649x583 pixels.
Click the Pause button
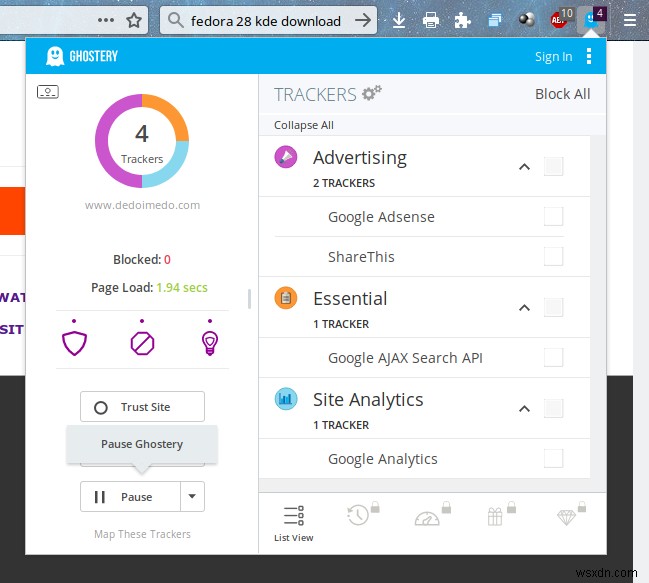click(130, 497)
